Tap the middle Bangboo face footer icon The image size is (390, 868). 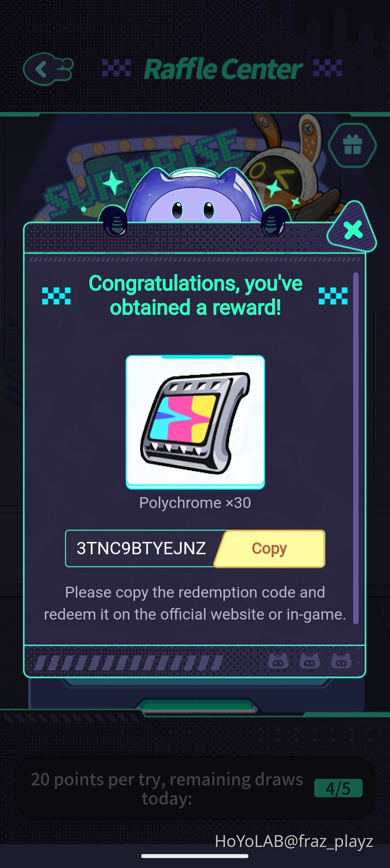(309, 661)
